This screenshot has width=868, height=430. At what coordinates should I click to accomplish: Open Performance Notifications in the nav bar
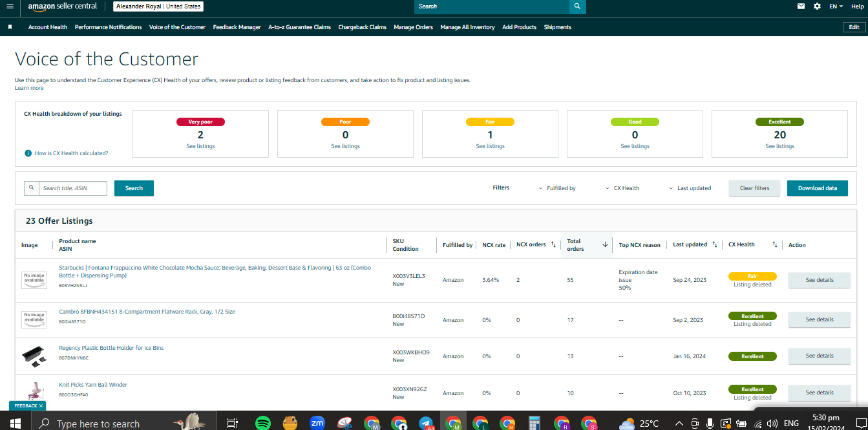[x=108, y=27]
